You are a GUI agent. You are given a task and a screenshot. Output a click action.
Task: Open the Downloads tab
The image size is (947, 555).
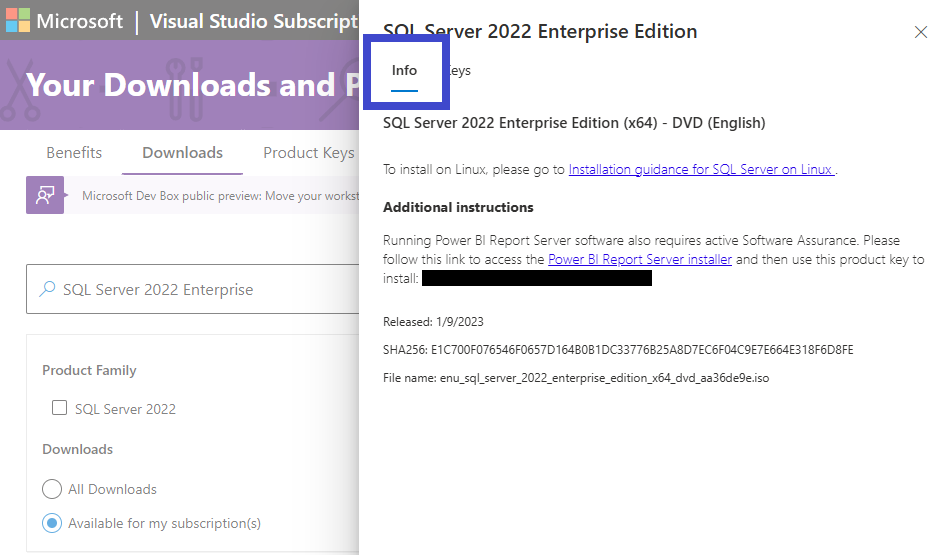click(x=182, y=153)
